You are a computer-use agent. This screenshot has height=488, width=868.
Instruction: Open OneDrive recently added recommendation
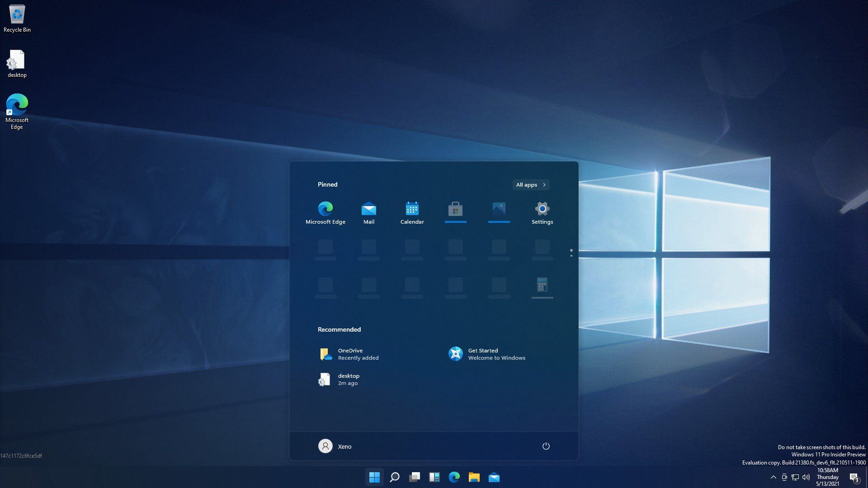click(349, 354)
